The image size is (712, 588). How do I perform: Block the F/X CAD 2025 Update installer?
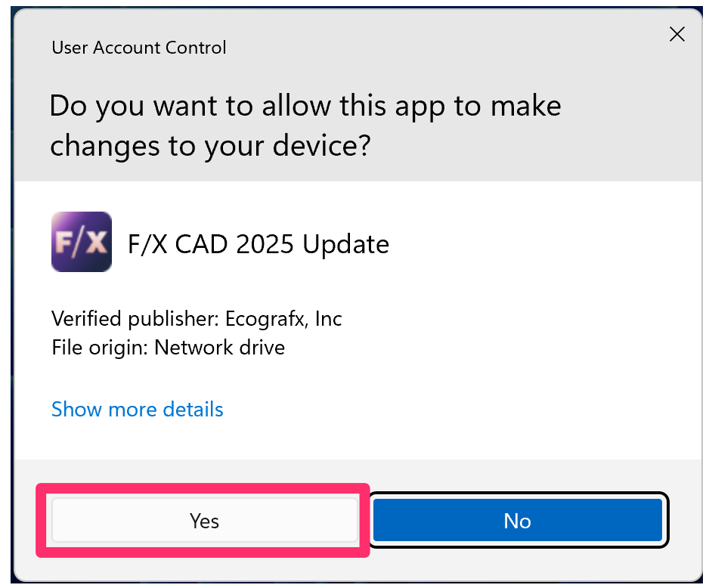coord(518,520)
